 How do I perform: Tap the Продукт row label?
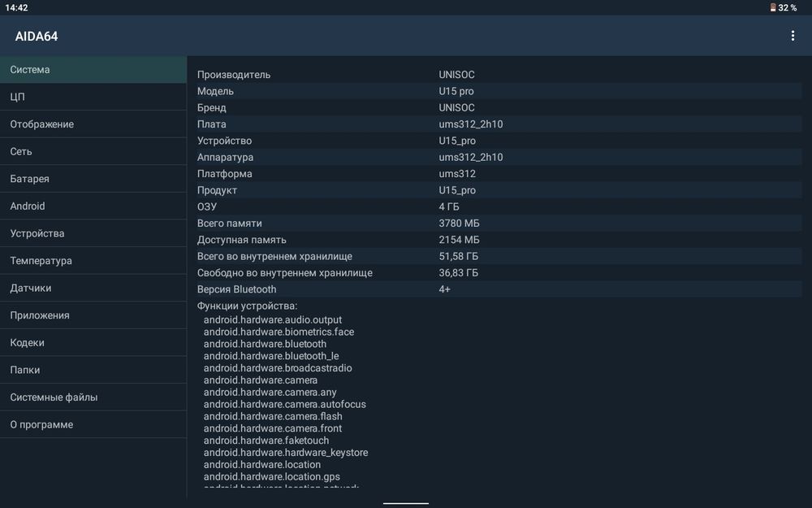pos(217,190)
